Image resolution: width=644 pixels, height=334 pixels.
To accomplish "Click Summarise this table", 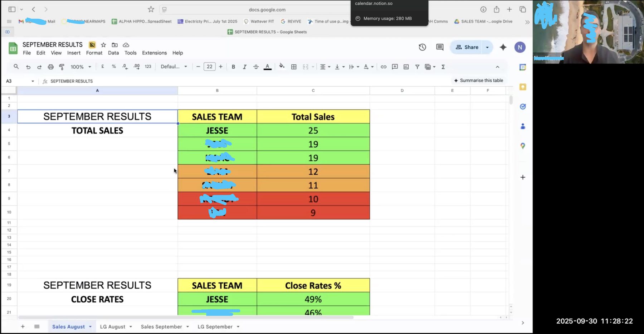I will click(478, 81).
